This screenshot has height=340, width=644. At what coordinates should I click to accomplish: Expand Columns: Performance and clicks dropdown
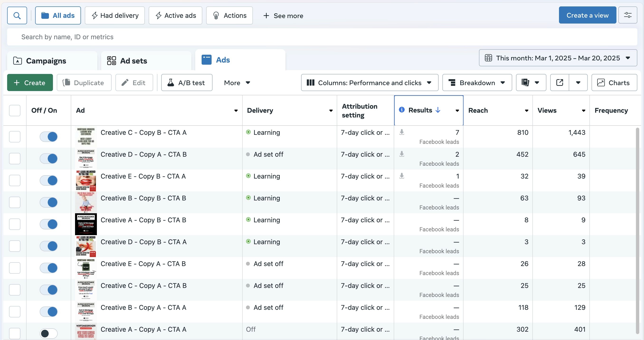369,83
